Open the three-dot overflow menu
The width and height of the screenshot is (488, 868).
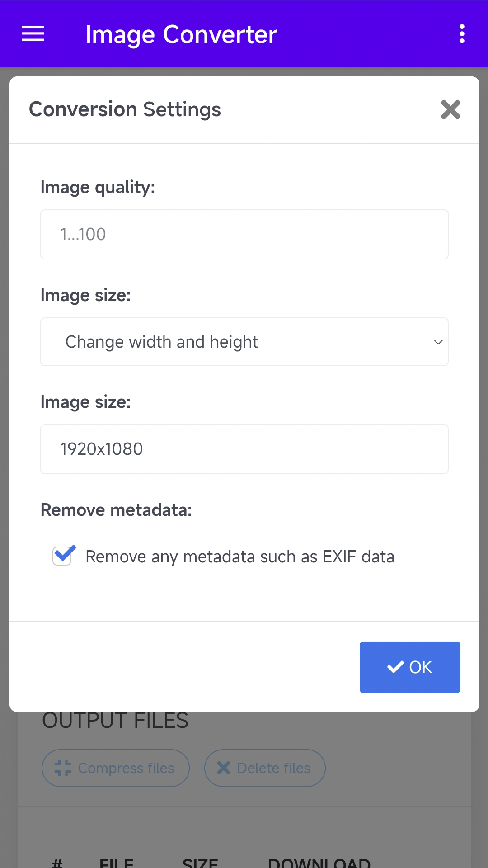[x=462, y=34]
